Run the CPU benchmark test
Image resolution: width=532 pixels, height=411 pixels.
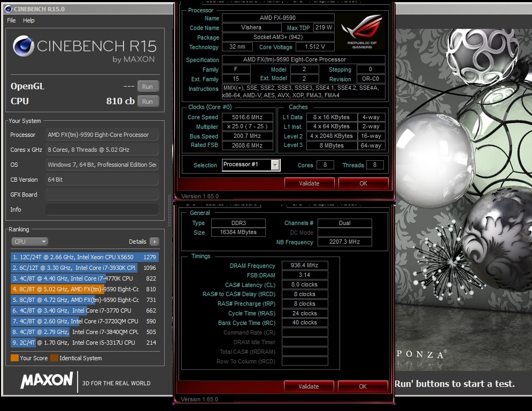click(x=148, y=102)
